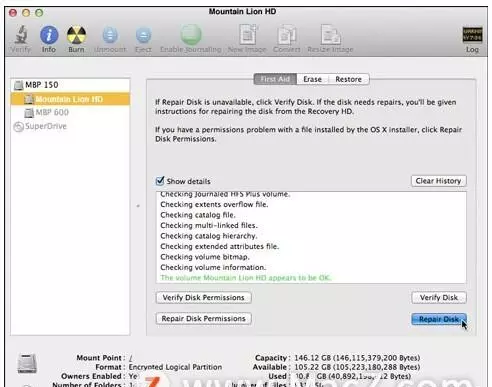
Task: Click the hard disk icon beside Mount Point
Action: (x=27, y=364)
